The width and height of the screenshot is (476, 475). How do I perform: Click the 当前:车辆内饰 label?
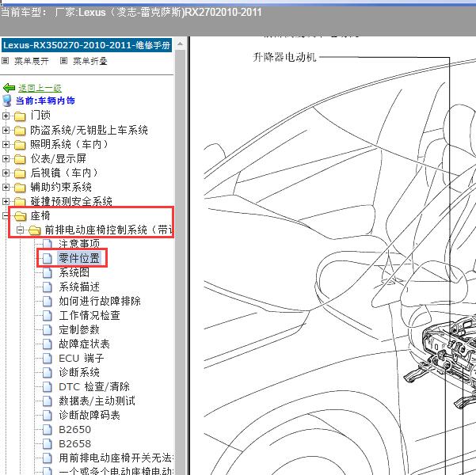coord(45,101)
